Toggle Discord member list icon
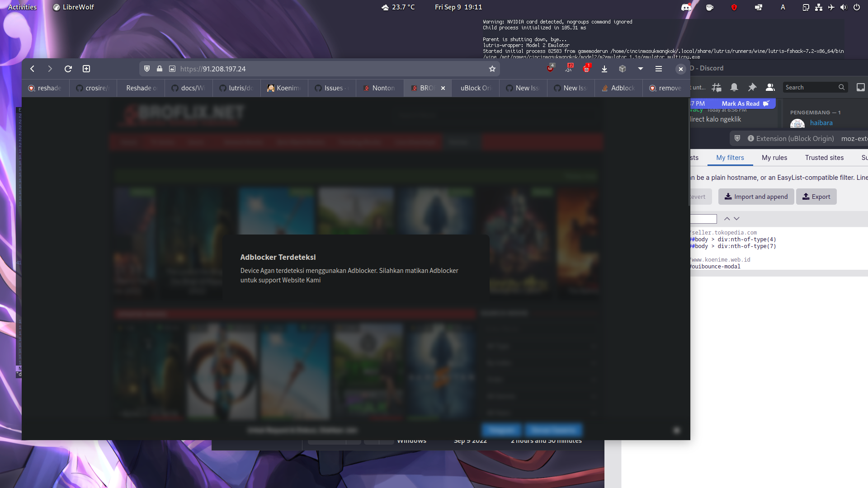Viewport: 868px width, 488px height. 770,87
